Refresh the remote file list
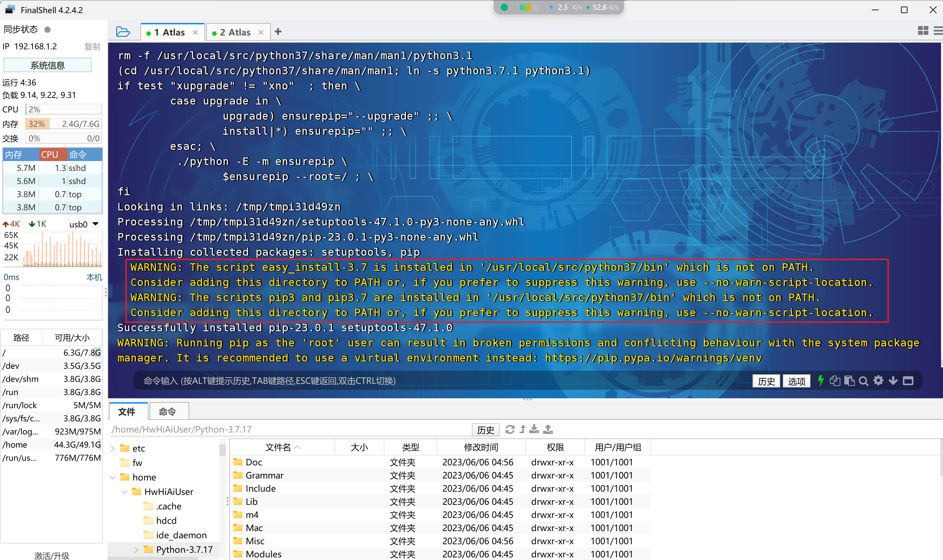Screen dimensions: 943x560 [x=510, y=430]
